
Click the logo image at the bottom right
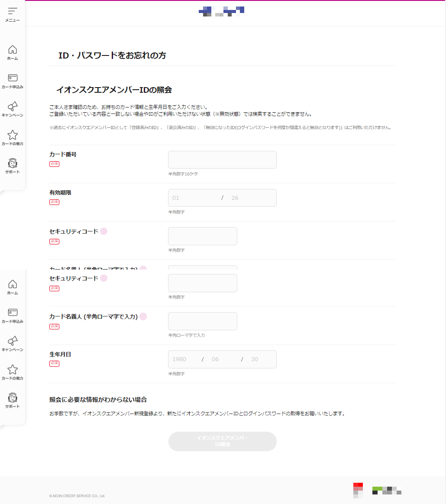387,491
